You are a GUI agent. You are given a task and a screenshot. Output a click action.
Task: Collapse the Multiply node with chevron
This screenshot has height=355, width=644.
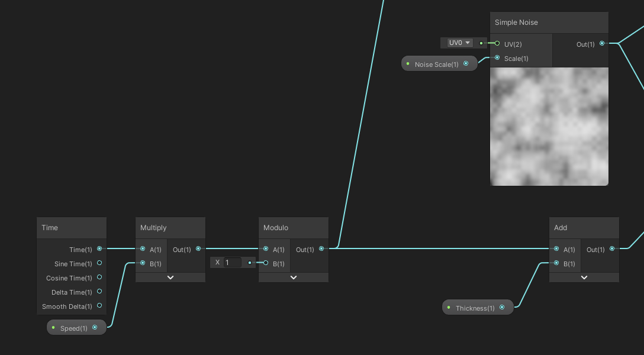coord(170,277)
